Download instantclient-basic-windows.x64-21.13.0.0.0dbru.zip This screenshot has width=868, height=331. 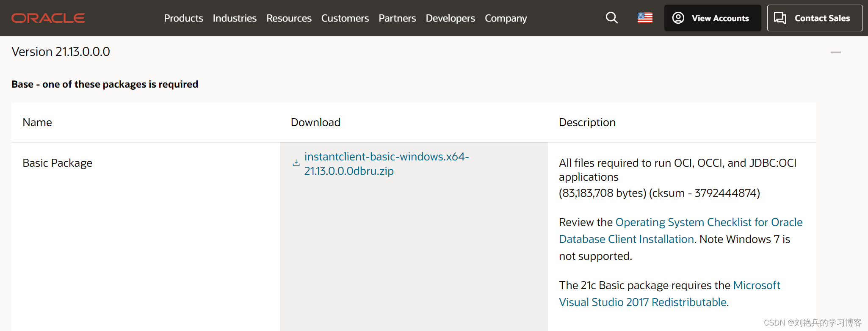pos(386,164)
